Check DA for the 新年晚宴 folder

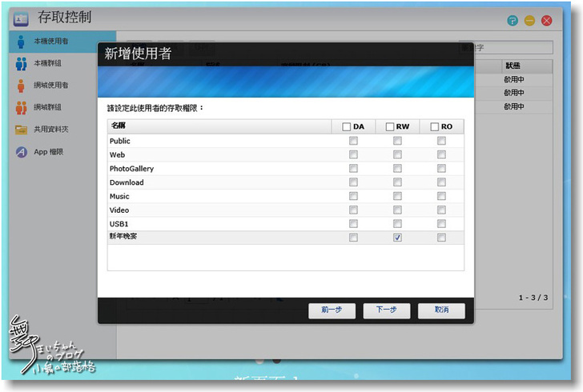click(x=353, y=238)
